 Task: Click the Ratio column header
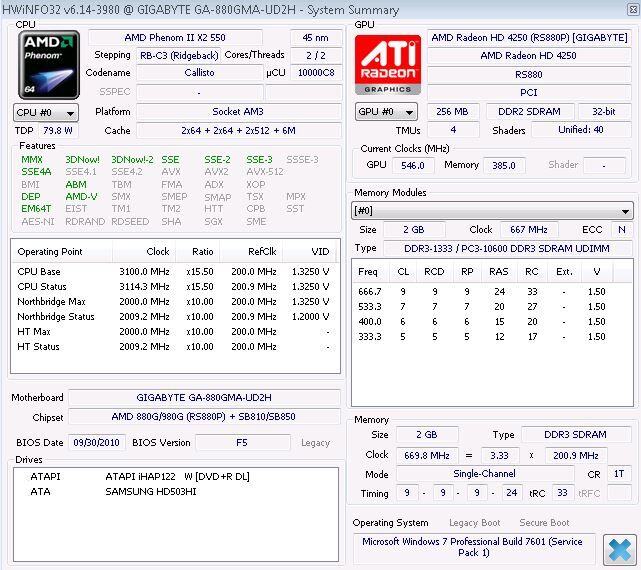198,251
